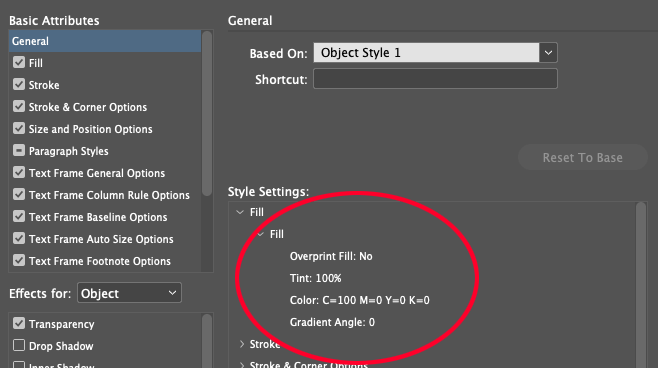
Task: Select the Size and Position Options label
Action: [x=91, y=129]
